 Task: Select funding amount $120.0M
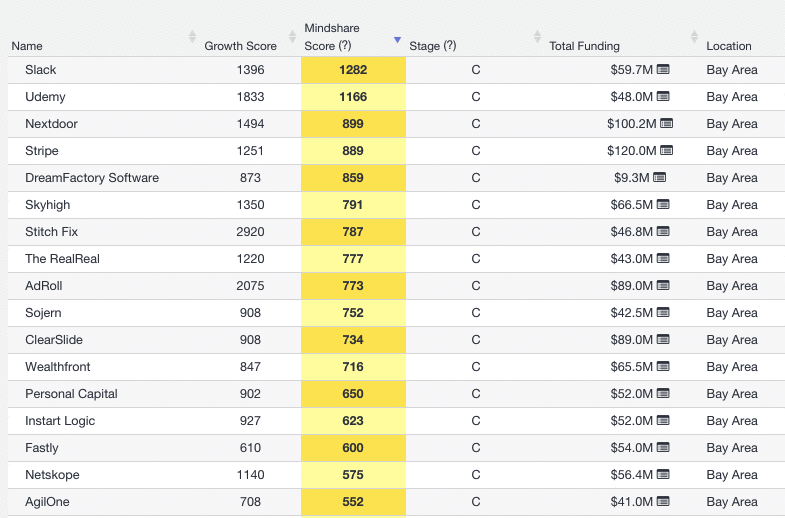click(631, 151)
